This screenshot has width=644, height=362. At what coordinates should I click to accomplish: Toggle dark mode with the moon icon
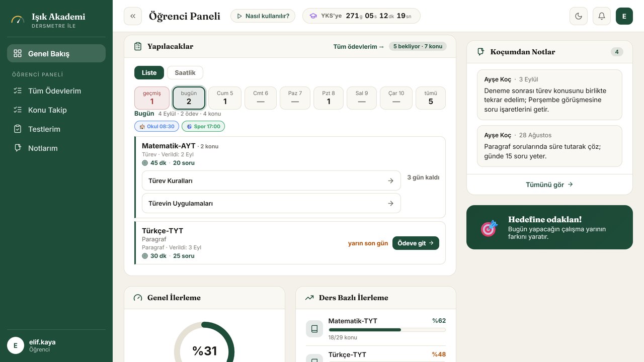[x=579, y=16]
